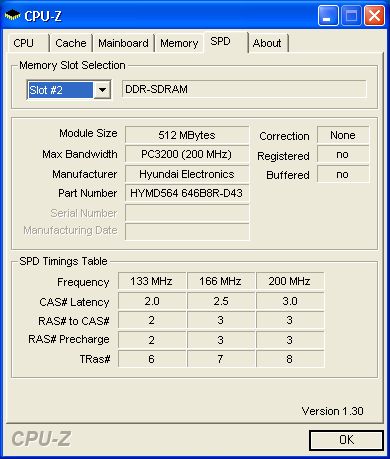Click the 200 MHz frequency cell
Screen dimensions: 390x459
click(x=290, y=281)
